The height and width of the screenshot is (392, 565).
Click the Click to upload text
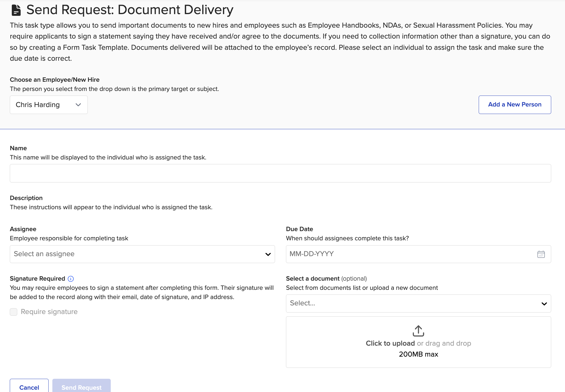pyautogui.click(x=390, y=343)
